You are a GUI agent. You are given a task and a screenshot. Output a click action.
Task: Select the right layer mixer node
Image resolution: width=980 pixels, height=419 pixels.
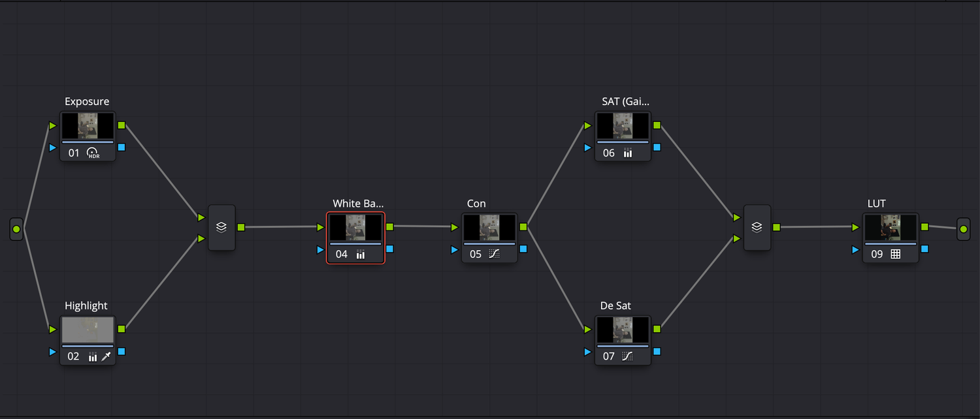pos(757,228)
